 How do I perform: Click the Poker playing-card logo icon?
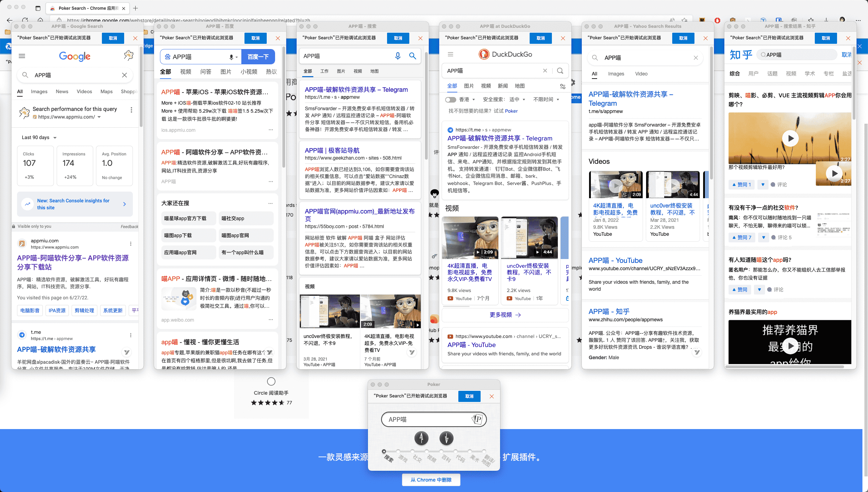click(x=477, y=419)
